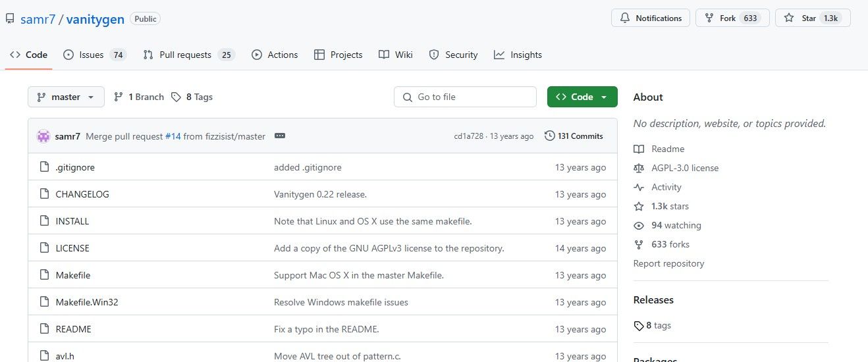Open commit 'added .gitignore'
Viewport: 868px width, 362px height.
click(308, 167)
